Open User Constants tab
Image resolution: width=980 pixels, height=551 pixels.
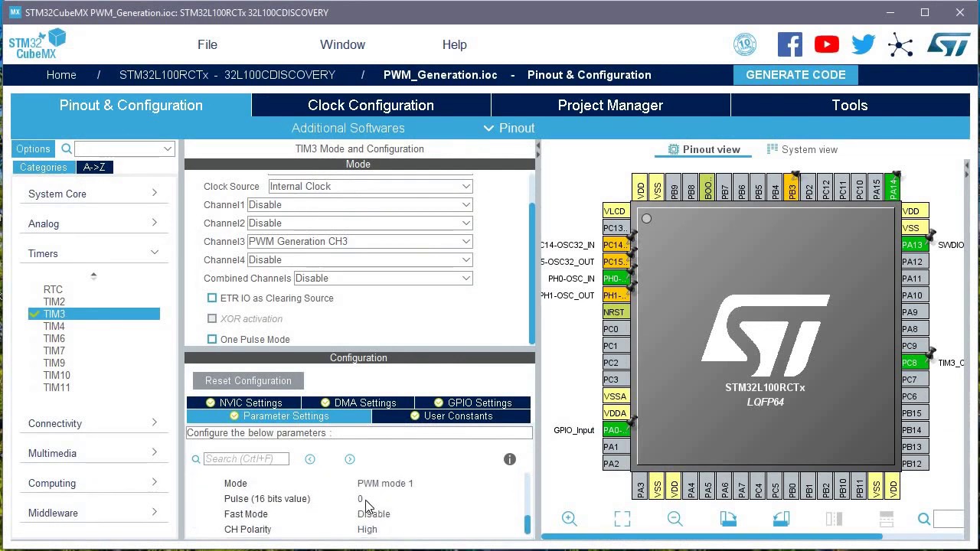point(451,416)
